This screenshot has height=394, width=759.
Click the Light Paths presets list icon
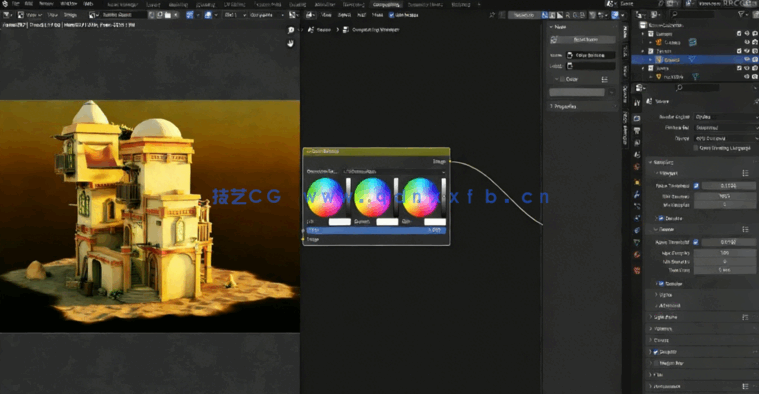(745, 317)
